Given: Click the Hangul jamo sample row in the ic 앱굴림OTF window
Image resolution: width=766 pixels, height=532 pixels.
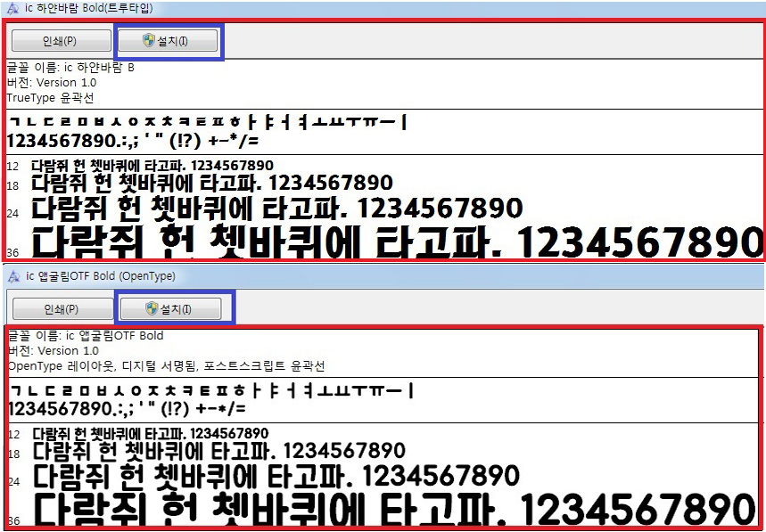Looking at the screenshot, I should (x=212, y=391).
